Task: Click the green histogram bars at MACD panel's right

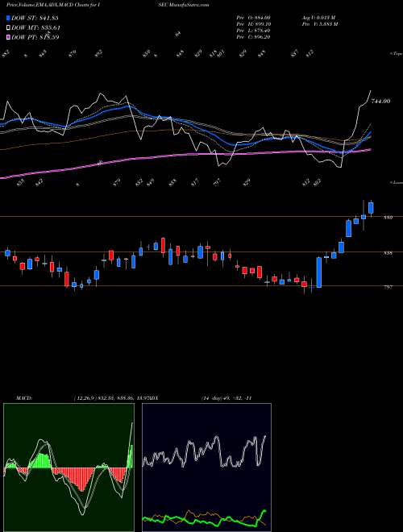Action: 130,457
